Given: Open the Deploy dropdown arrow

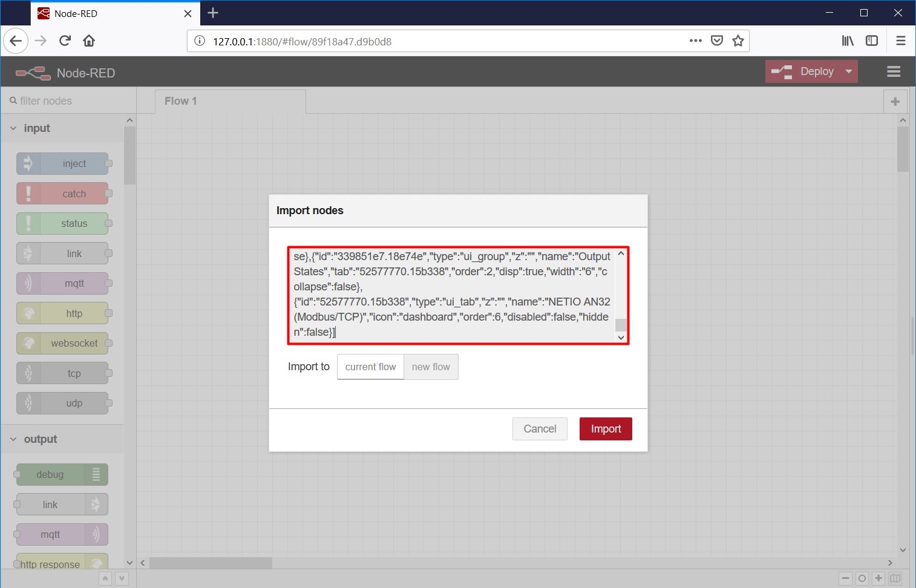Looking at the screenshot, I should click(849, 71).
